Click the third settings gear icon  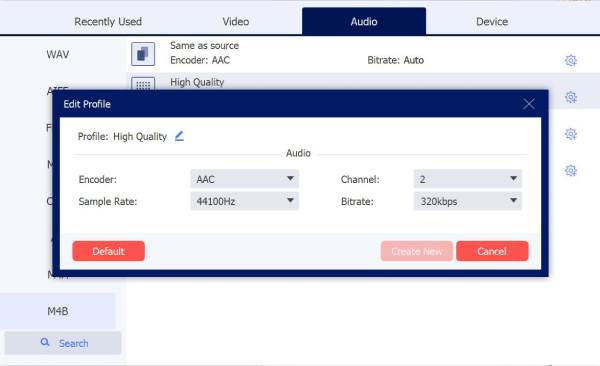tap(571, 134)
